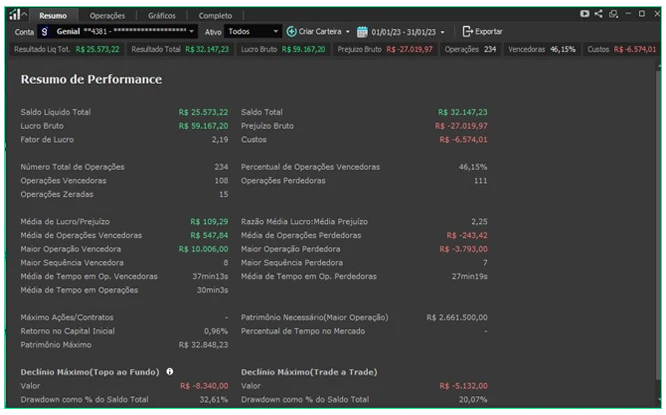The height and width of the screenshot is (415, 666).
Task: Click the Genial broker logo icon
Action: 45,31
